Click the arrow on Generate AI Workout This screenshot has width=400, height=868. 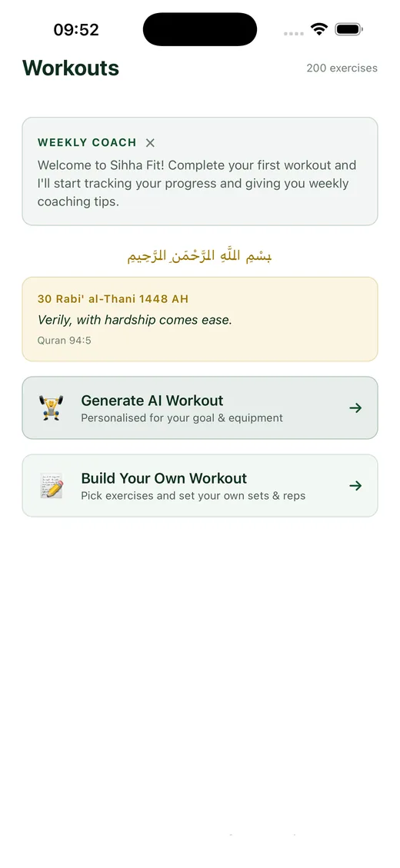click(x=355, y=408)
